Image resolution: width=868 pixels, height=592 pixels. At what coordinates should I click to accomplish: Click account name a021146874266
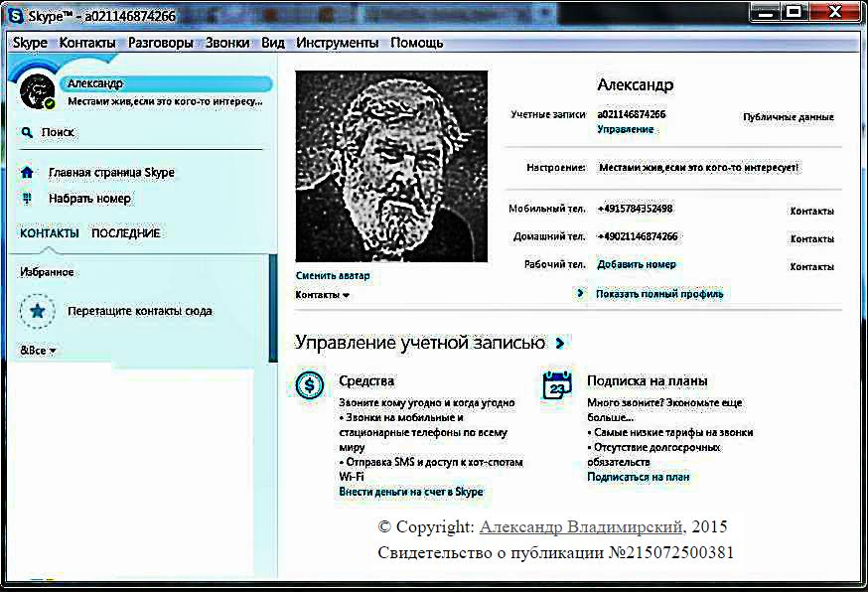tap(631, 114)
